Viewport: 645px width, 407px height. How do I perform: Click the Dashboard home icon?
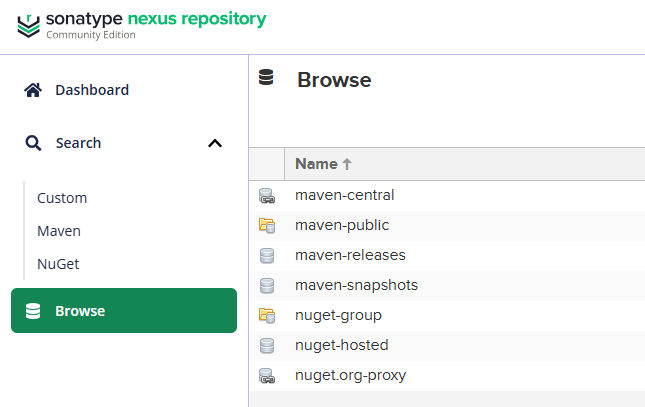pos(33,90)
